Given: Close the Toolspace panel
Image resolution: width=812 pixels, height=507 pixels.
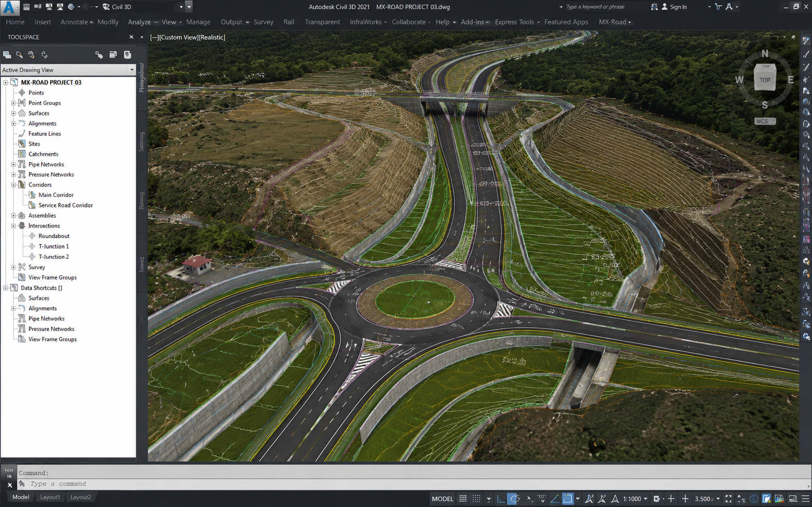Looking at the screenshot, I should [x=131, y=37].
